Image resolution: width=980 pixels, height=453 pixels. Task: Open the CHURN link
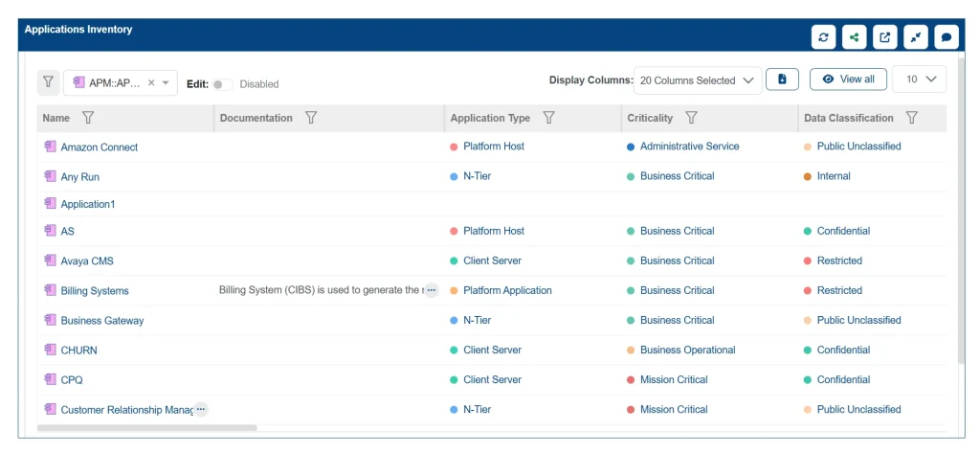78,351
